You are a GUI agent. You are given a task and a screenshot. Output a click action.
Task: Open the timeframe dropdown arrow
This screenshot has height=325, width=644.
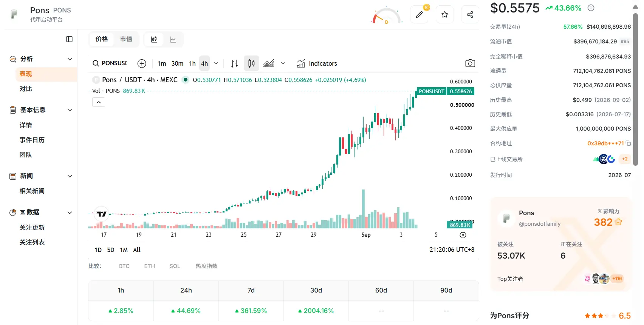(x=216, y=63)
